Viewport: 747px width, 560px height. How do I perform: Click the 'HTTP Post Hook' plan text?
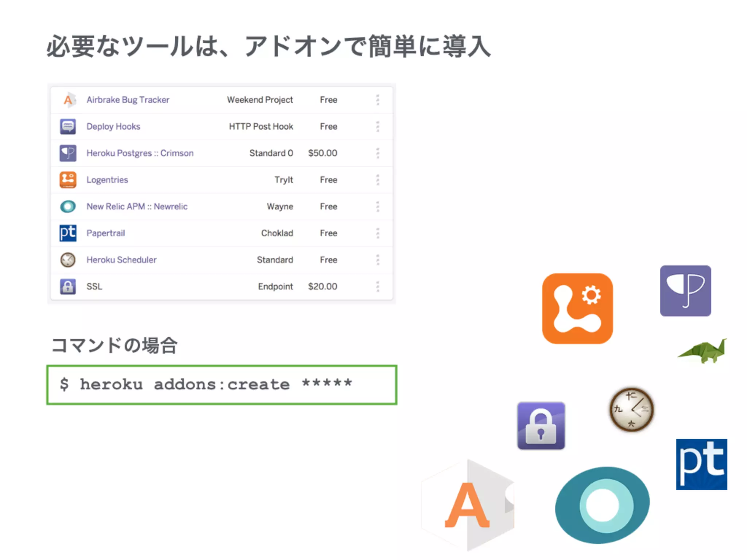pyautogui.click(x=261, y=127)
